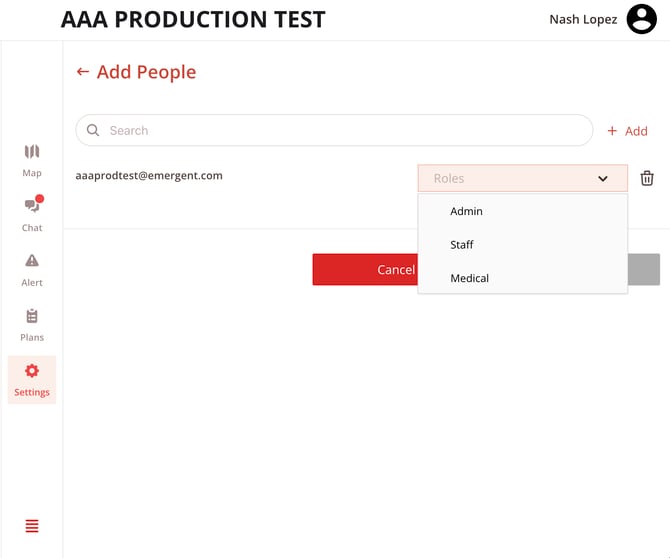Click the aaaprodtest@emergent.com email entry
Image resolution: width=670 pixels, height=558 pixels.
click(149, 176)
